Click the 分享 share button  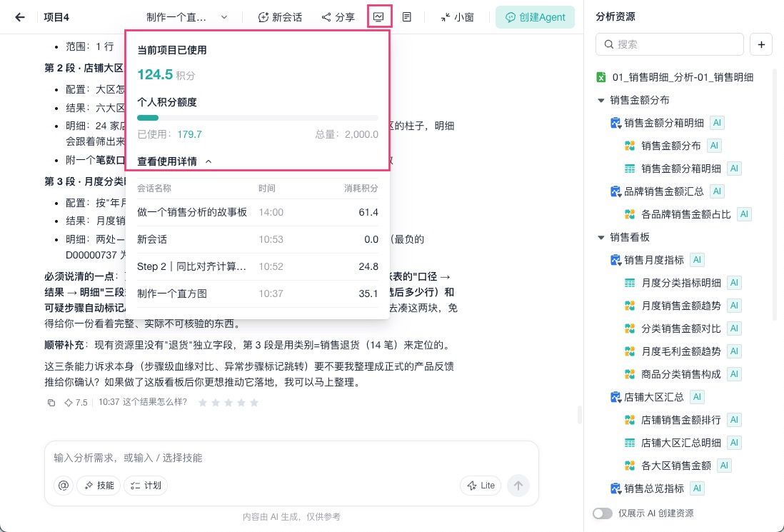pos(338,17)
